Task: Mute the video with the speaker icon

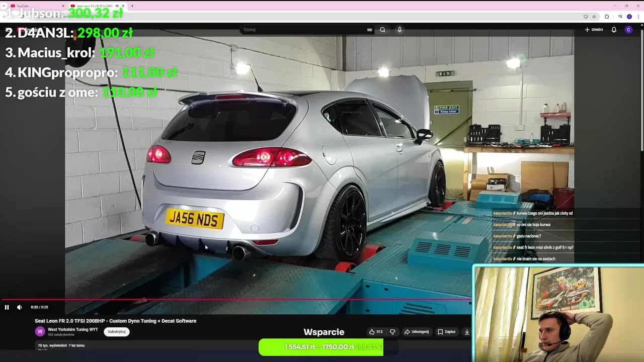Action: (x=20, y=307)
